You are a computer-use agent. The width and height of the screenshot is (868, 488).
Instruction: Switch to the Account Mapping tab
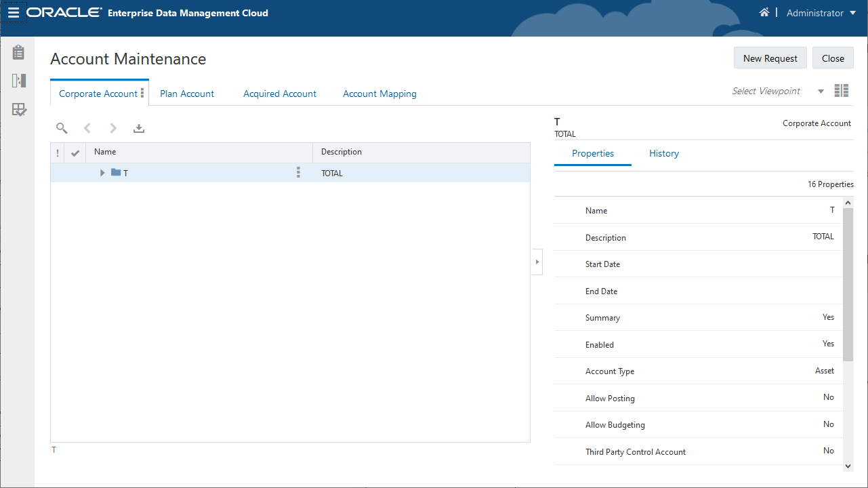[379, 94]
